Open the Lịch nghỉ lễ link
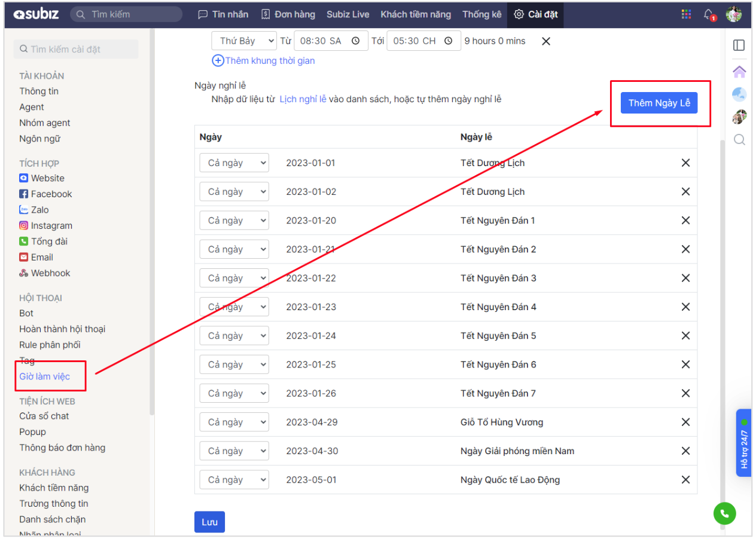This screenshot has width=756, height=539. click(303, 99)
